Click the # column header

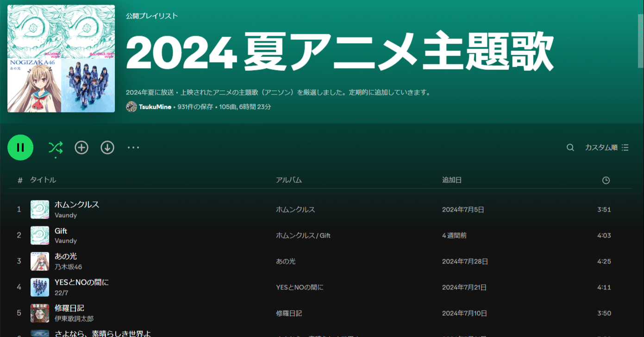point(20,180)
